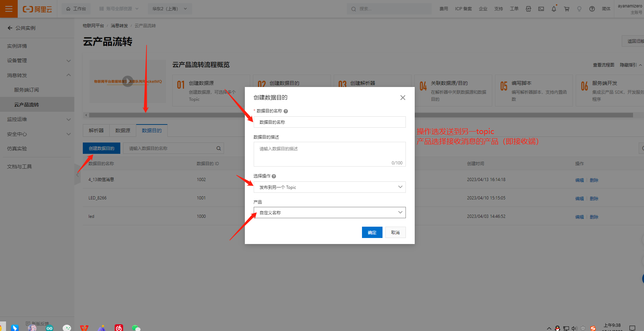Click the 数据目的名称 input field
644x331 pixels.
(329, 122)
